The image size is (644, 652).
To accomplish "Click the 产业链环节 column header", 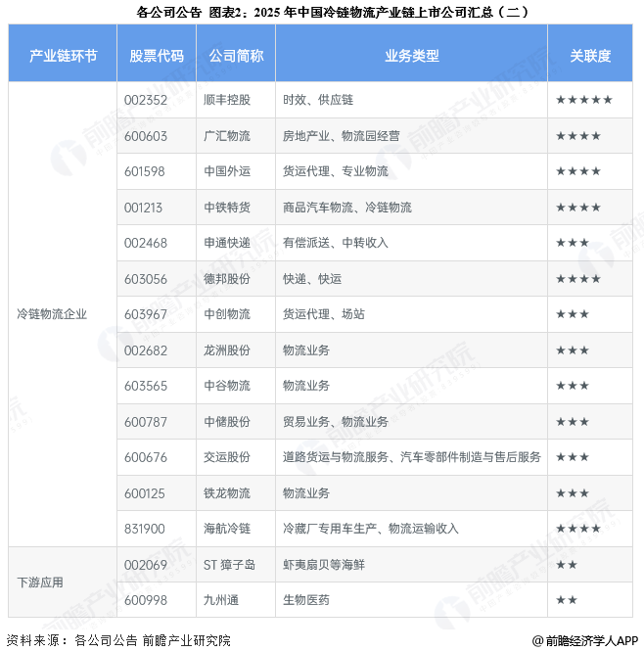I will click(x=63, y=55).
